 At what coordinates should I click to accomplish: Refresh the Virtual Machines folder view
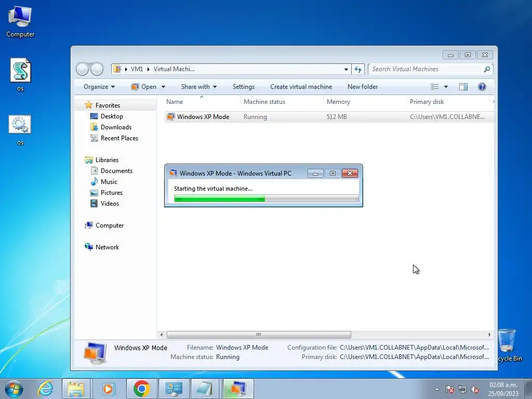coord(357,69)
